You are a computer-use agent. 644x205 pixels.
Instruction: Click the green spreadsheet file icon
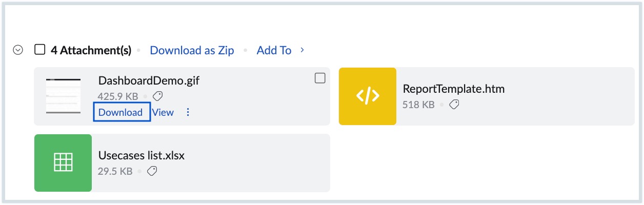click(x=63, y=163)
